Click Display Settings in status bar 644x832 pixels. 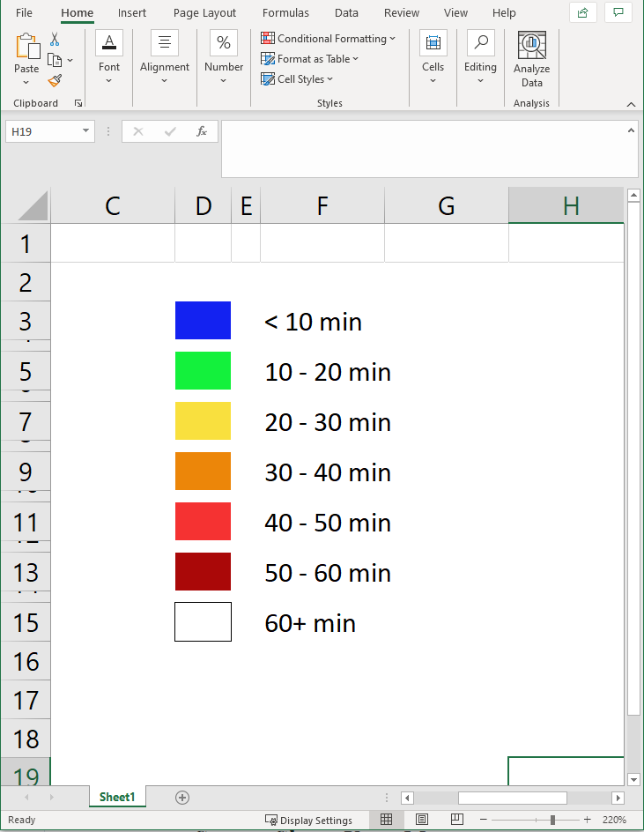pyautogui.click(x=308, y=820)
